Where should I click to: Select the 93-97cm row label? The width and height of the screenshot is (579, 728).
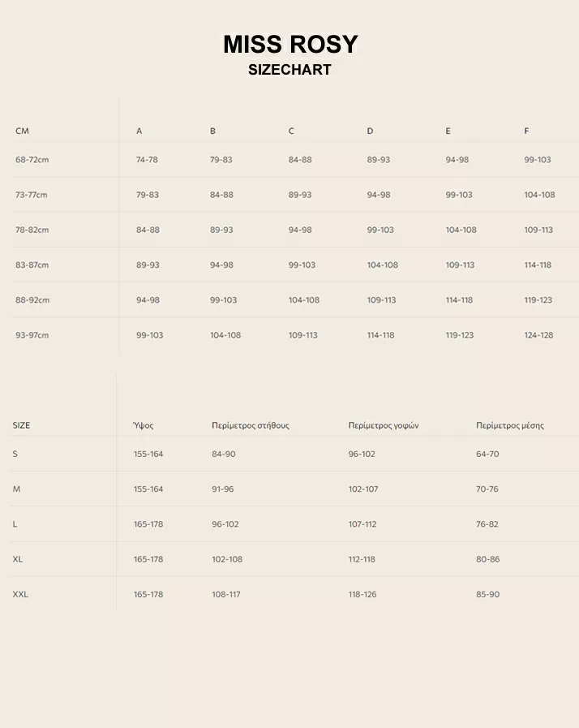[x=32, y=335]
